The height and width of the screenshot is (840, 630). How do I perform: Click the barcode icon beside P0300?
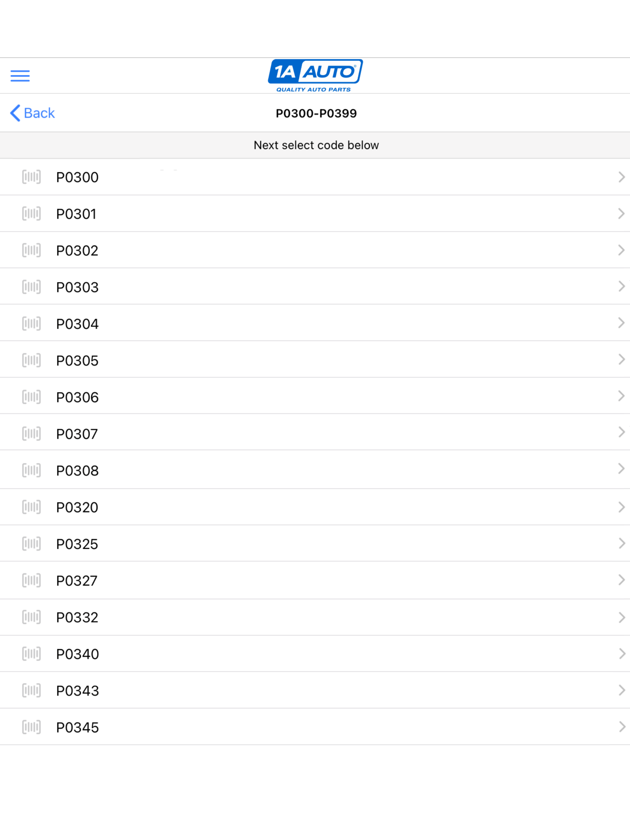tap(31, 177)
